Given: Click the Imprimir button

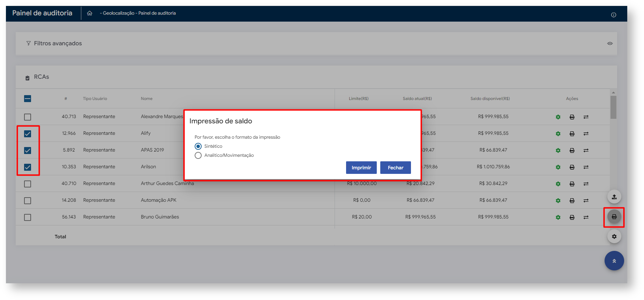Looking at the screenshot, I should [x=361, y=168].
